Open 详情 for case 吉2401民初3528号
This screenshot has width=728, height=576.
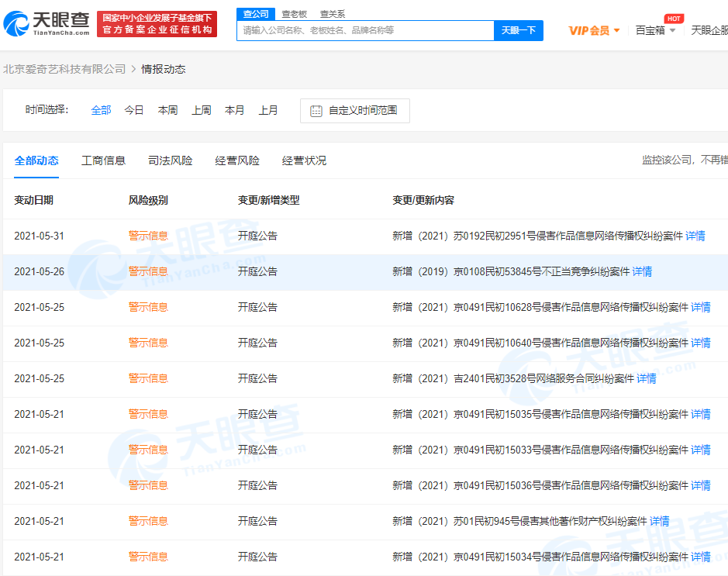tap(647, 379)
